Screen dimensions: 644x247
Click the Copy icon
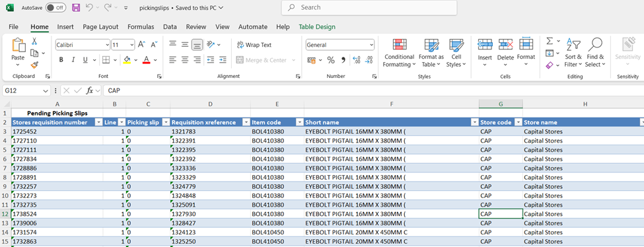tap(34, 53)
